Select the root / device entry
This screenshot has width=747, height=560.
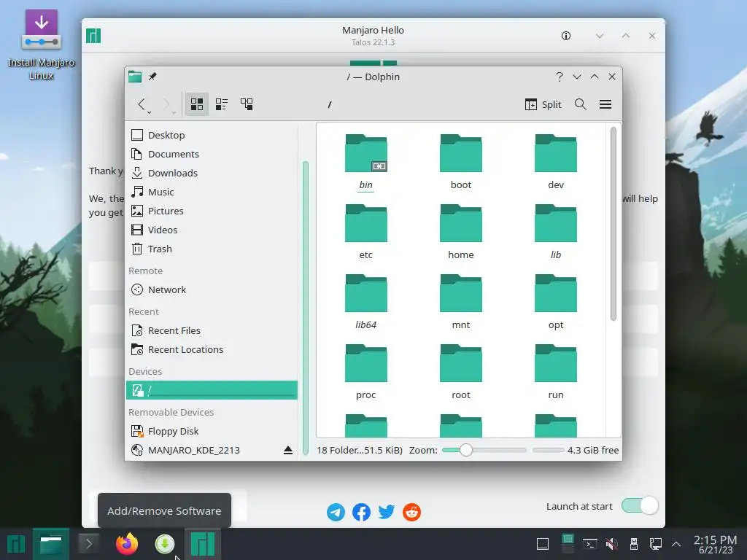coord(212,390)
